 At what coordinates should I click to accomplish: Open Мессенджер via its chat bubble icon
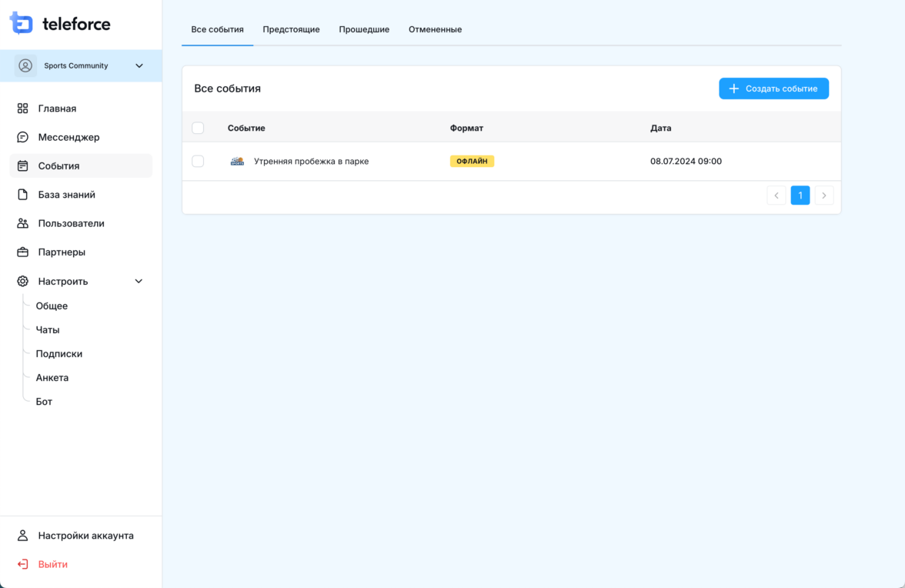point(23,137)
